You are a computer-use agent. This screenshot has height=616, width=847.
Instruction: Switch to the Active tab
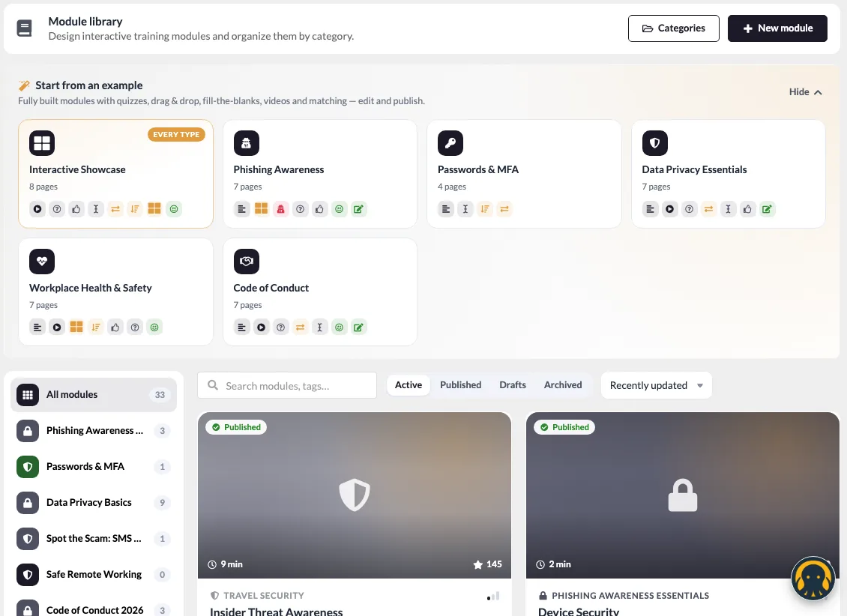click(x=409, y=385)
